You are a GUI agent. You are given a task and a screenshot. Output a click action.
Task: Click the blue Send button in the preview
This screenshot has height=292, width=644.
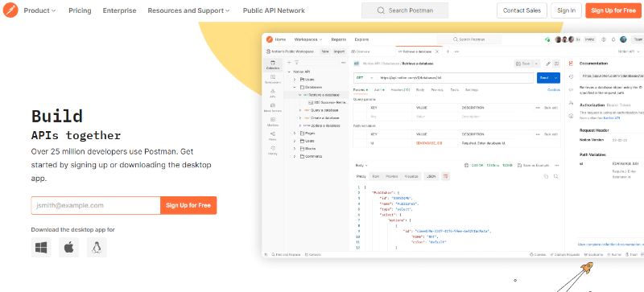[x=544, y=77]
